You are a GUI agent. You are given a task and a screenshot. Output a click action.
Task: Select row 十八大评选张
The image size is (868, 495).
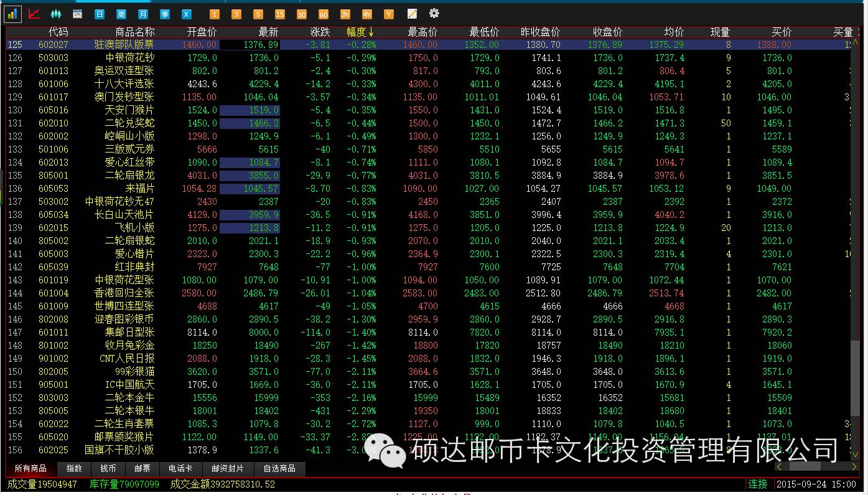point(428,84)
